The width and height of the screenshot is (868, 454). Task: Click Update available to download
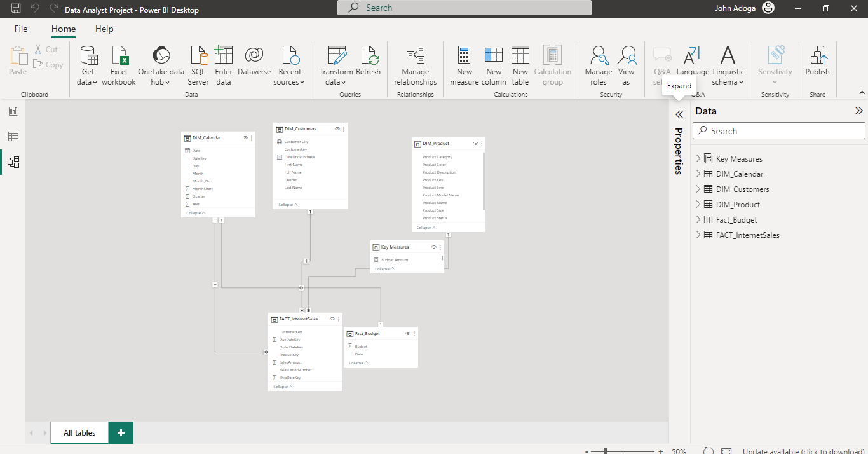[x=804, y=451]
